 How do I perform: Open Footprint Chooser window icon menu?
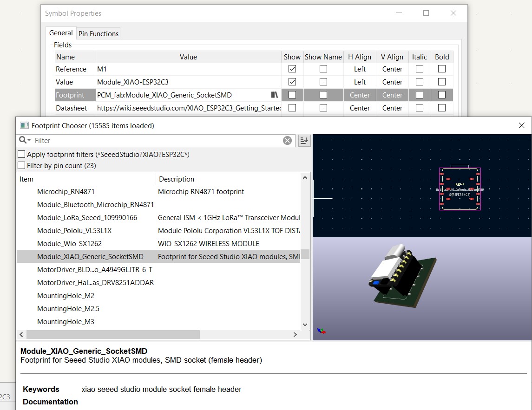(x=24, y=125)
